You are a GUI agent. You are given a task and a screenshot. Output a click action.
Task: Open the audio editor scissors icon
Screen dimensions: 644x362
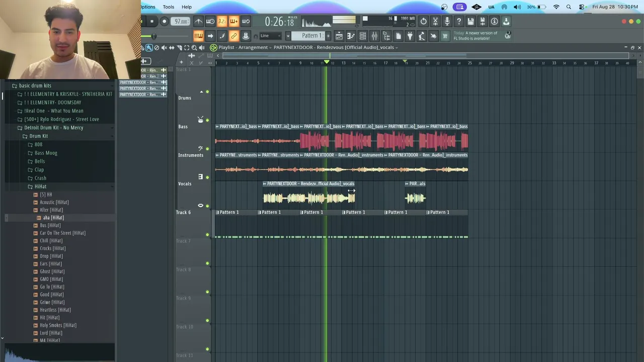[435, 21]
